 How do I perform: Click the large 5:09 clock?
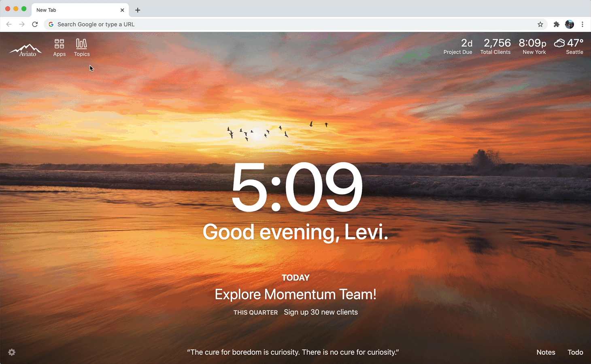(x=297, y=187)
